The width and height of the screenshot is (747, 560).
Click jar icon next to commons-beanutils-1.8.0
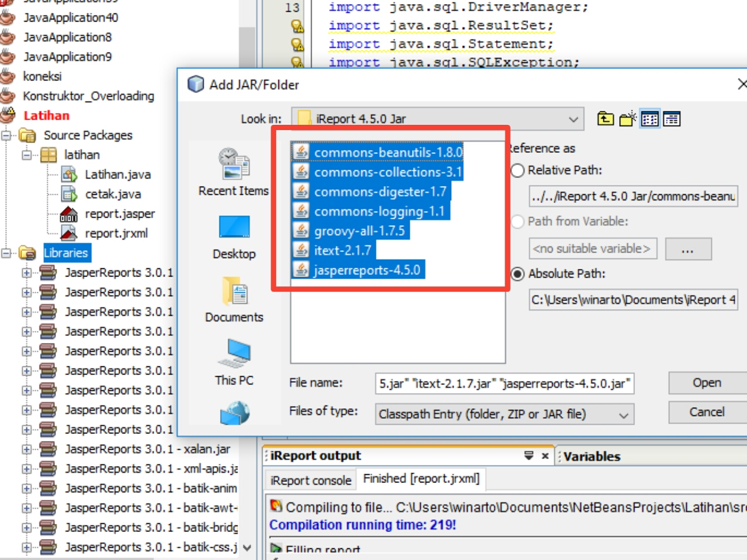click(x=301, y=152)
